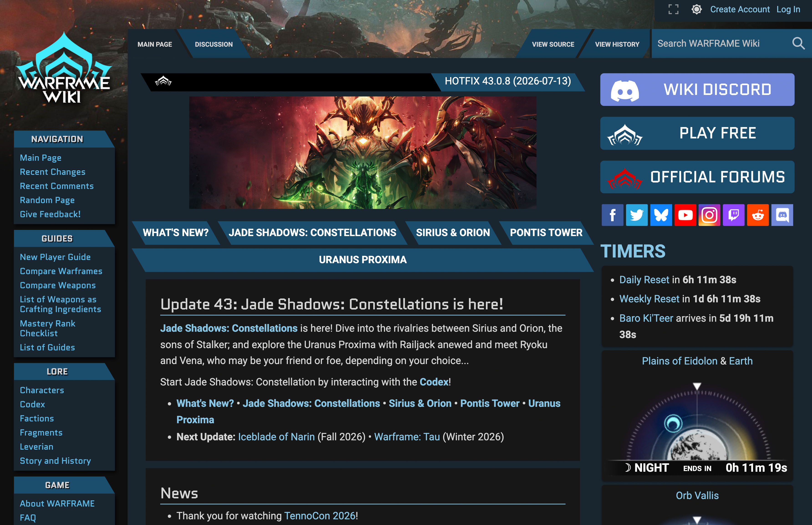Open the Hotfix 43.0.8 banner link
Viewport: 812px width, 525px height.
(x=508, y=81)
